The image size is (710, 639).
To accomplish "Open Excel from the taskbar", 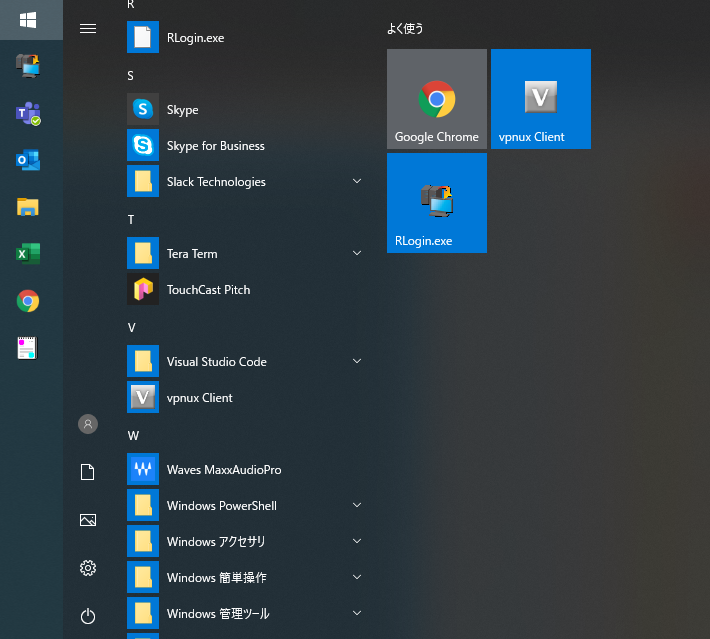I will tap(28, 254).
